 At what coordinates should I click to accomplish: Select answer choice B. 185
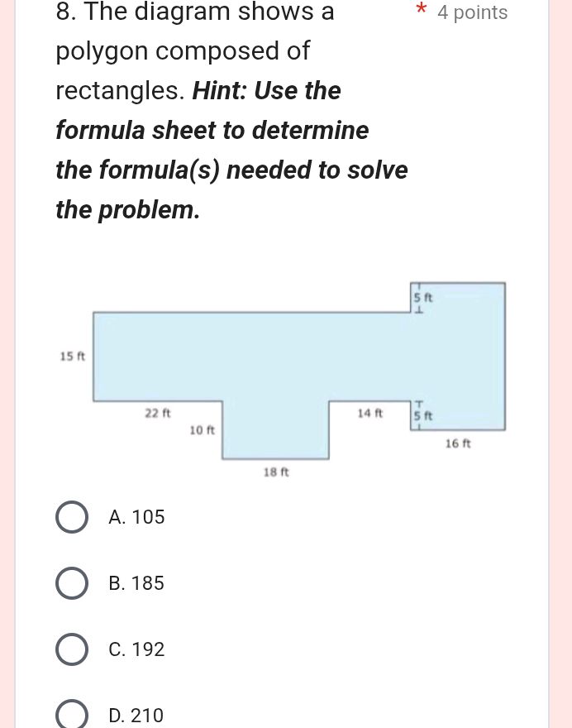click(72, 582)
